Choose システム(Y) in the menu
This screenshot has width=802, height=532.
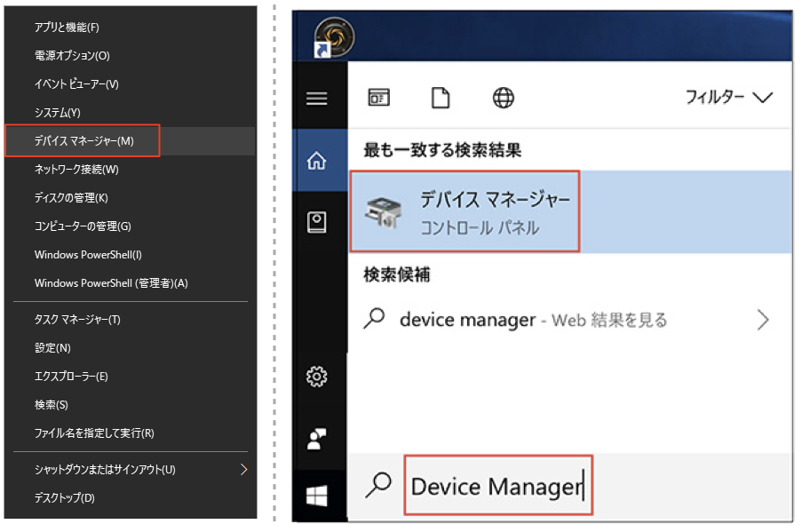[130, 113]
